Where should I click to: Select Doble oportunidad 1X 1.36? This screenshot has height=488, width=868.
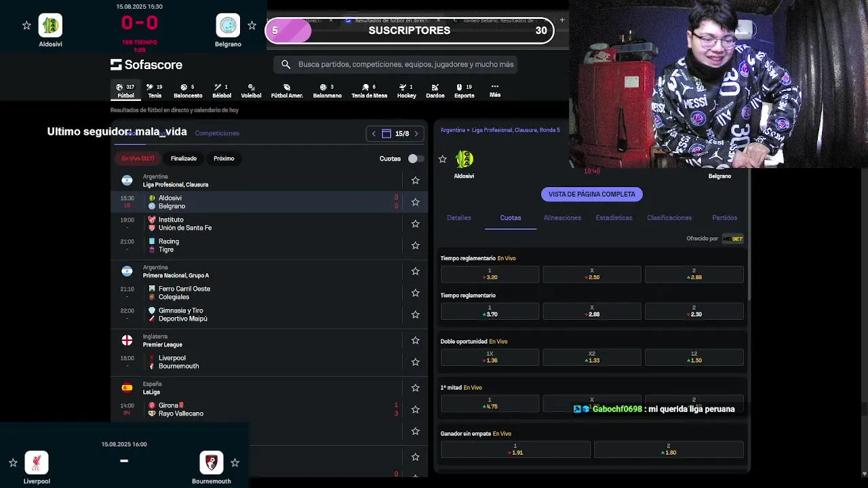pos(490,357)
